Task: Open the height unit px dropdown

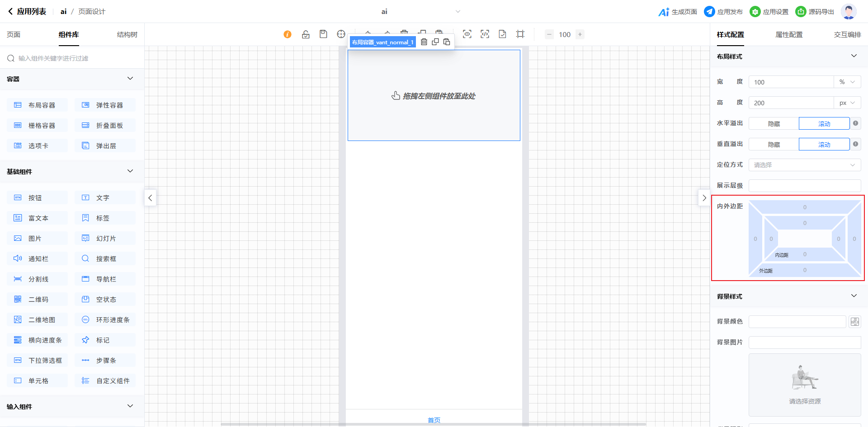Action: coord(847,103)
